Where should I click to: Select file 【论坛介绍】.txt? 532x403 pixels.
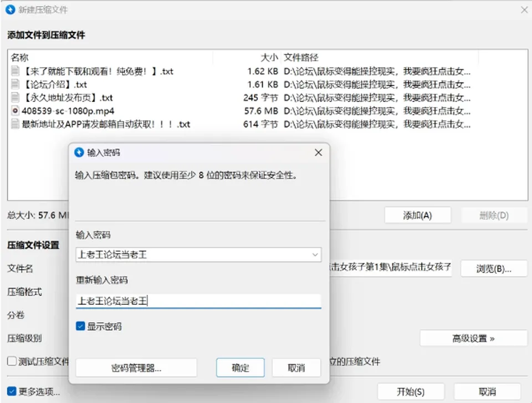(55, 84)
